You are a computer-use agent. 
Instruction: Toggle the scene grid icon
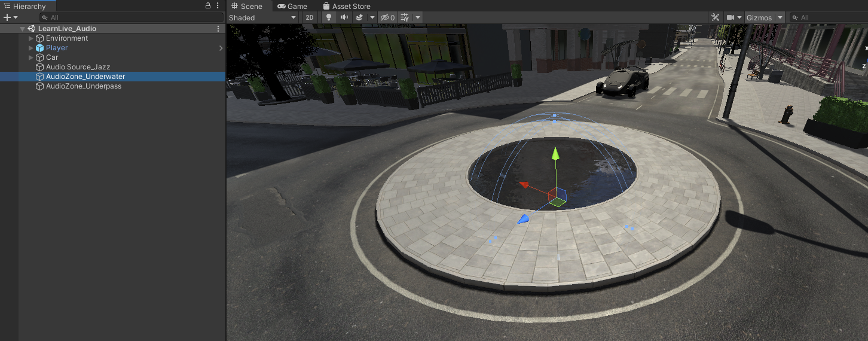pos(405,17)
